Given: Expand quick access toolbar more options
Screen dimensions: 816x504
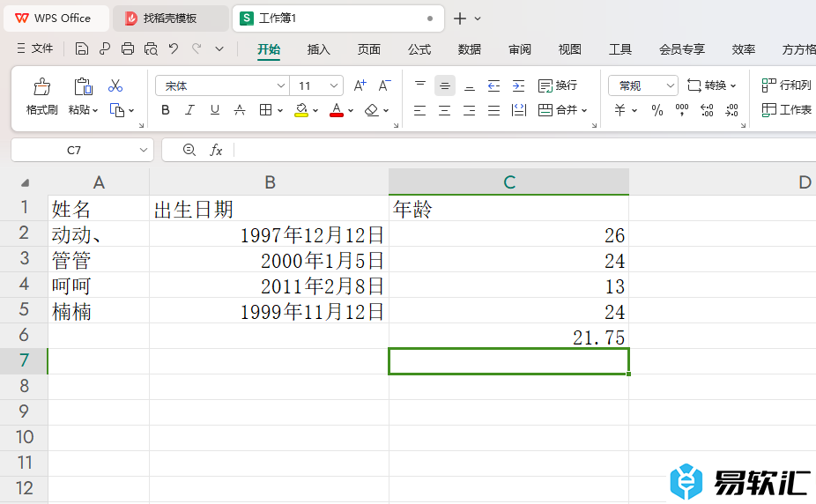Looking at the screenshot, I should [x=219, y=48].
